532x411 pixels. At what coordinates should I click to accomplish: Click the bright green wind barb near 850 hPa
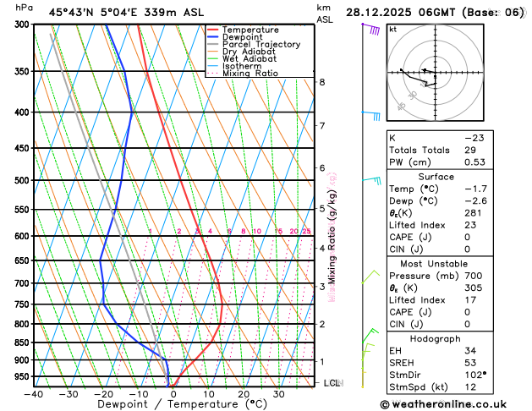370,336
